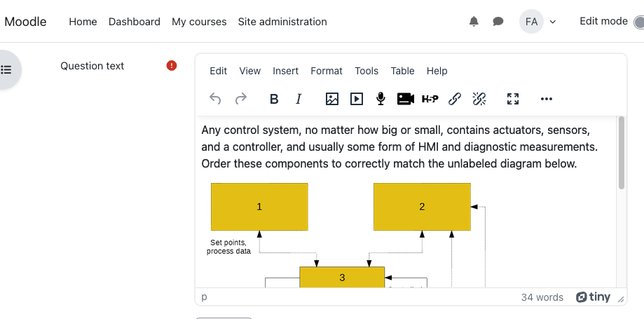This screenshot has width=644, height=319.
Task: Open notifications bell
Action: [474, 21]
